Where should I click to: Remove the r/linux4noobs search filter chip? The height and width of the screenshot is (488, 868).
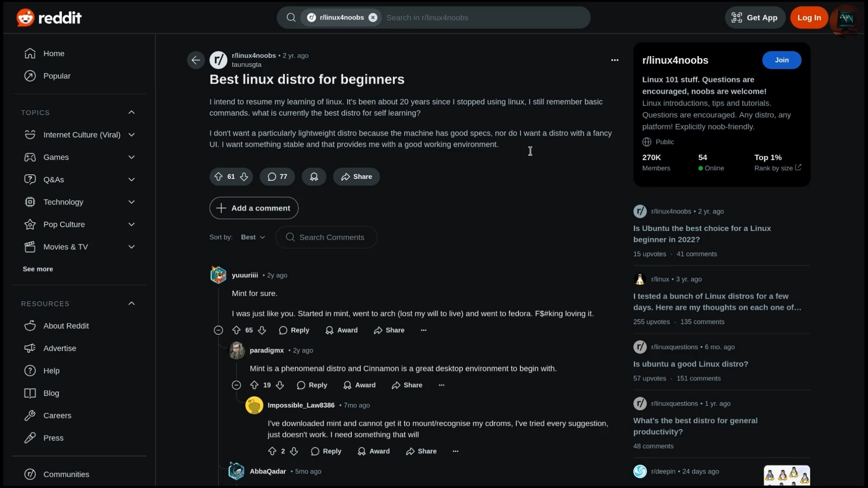373,18
